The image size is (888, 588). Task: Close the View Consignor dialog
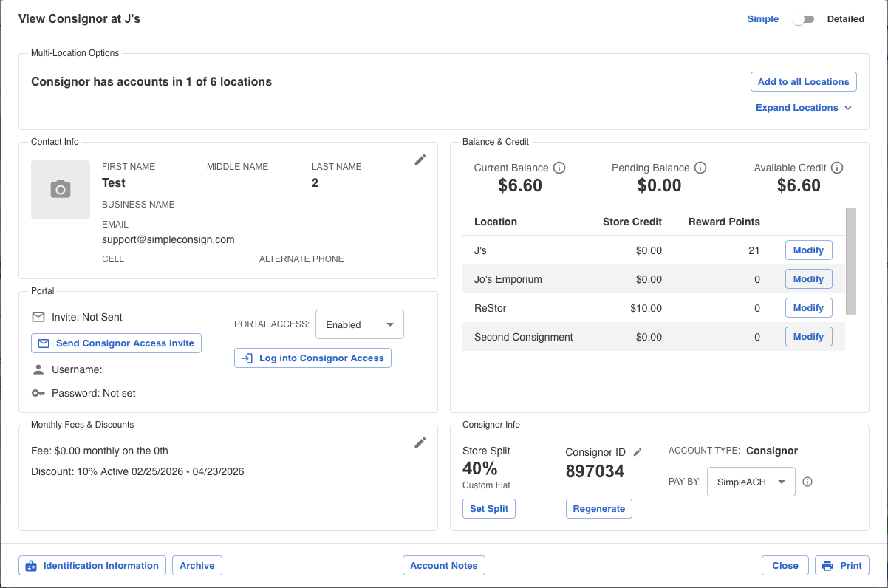click(x=785, y=566)
